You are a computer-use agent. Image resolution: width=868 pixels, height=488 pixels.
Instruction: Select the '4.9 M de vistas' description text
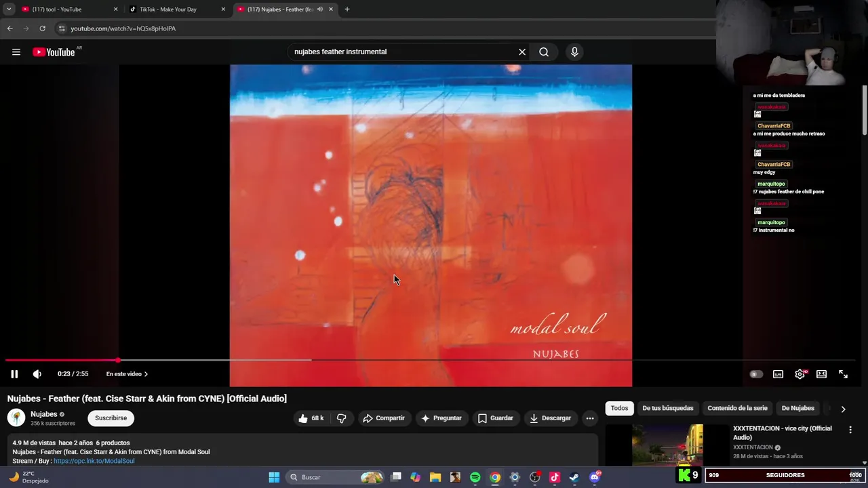point(34,443)
